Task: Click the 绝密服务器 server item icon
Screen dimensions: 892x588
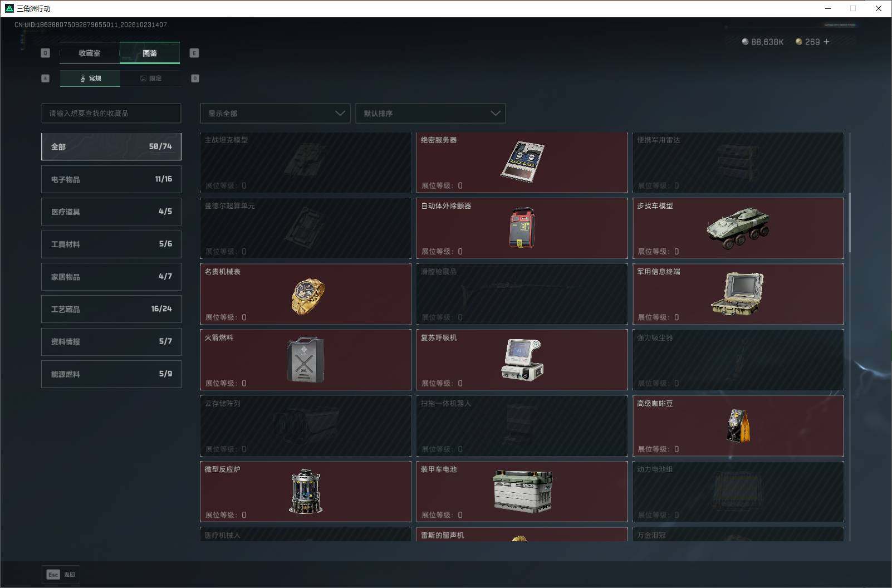Action: tap(522, 161)
